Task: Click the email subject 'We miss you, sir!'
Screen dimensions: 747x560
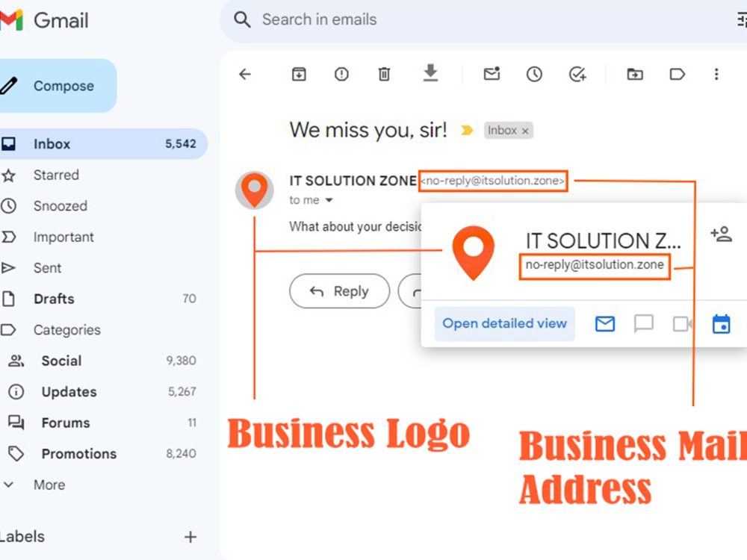Action: [368, 130]
